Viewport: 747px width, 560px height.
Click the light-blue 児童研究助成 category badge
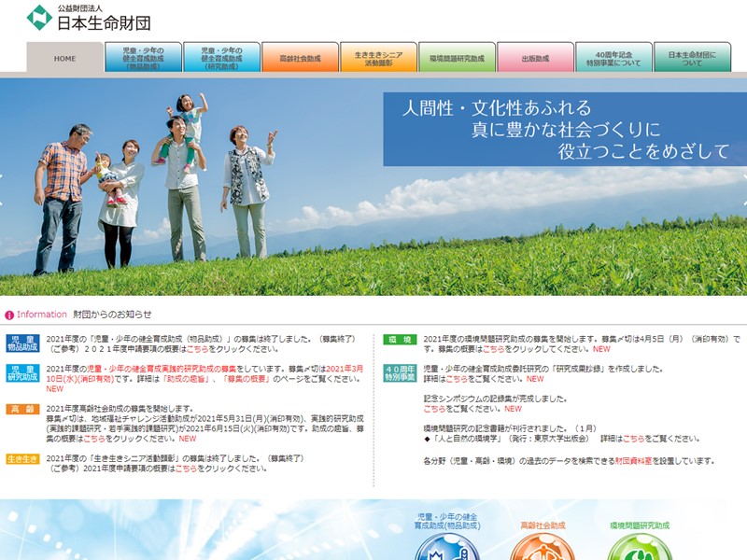click(22, 372)
